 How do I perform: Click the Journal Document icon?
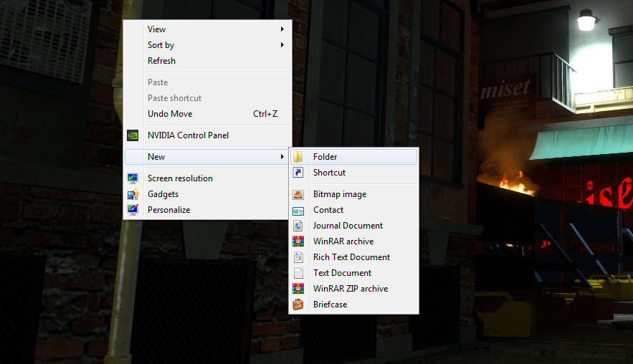pos(298,226)
